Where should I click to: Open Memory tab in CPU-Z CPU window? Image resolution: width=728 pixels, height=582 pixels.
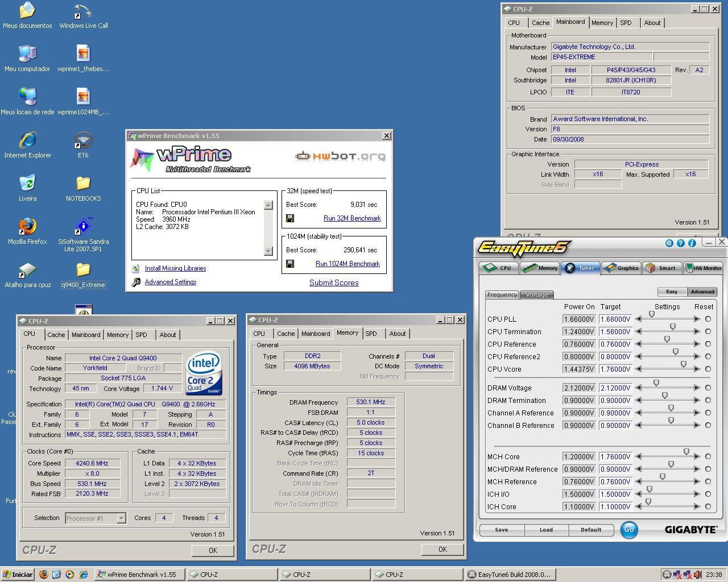point(118,335)
